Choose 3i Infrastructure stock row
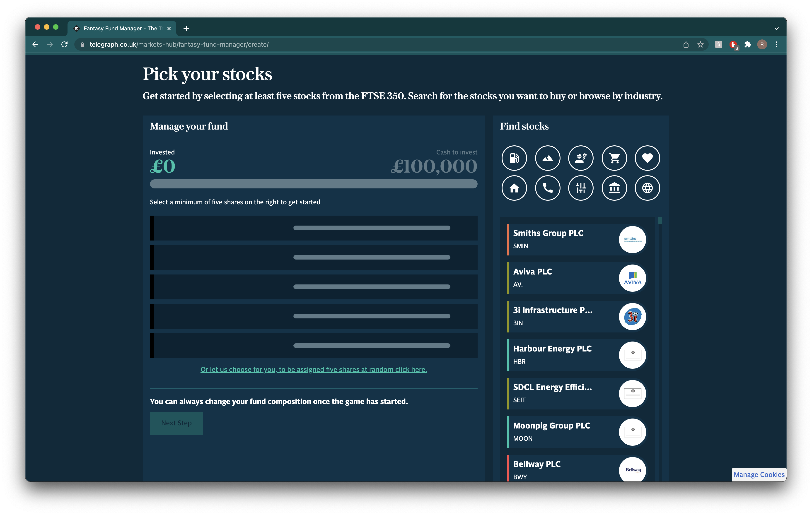Screen dimensions: 812x515 577,316
